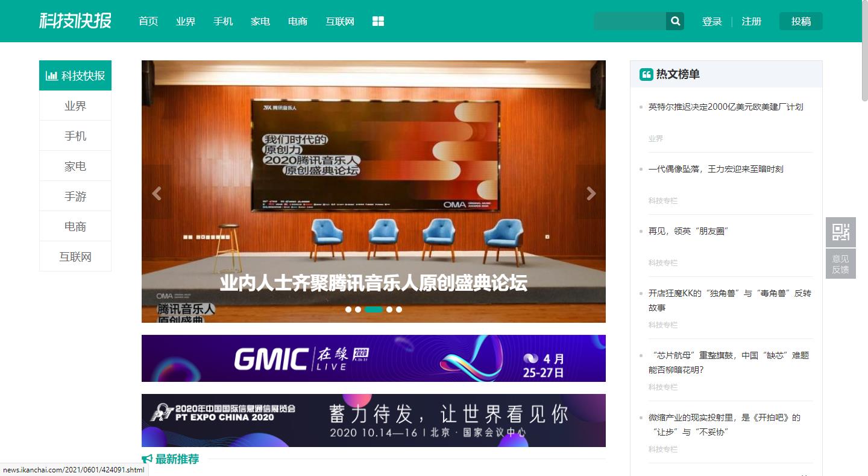
Task: Click into the header search field
Action: (x=630, y=21)
